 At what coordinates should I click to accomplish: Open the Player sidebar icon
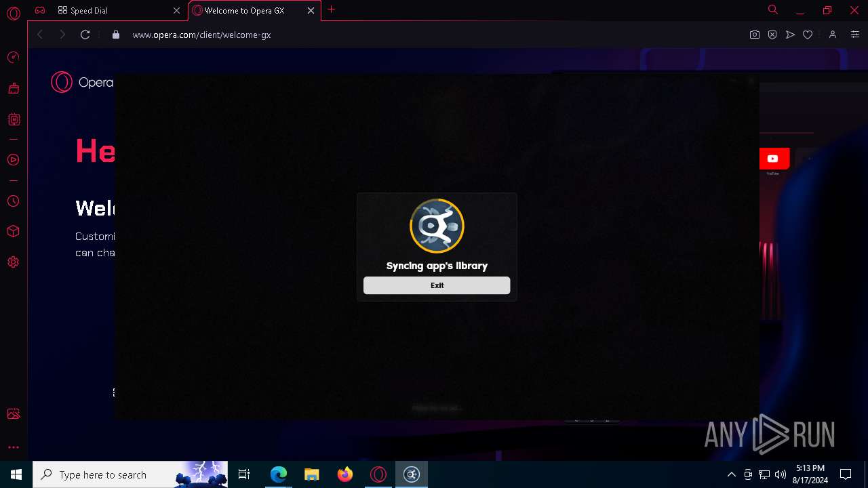pyautogui.click(x=13, y=160)
